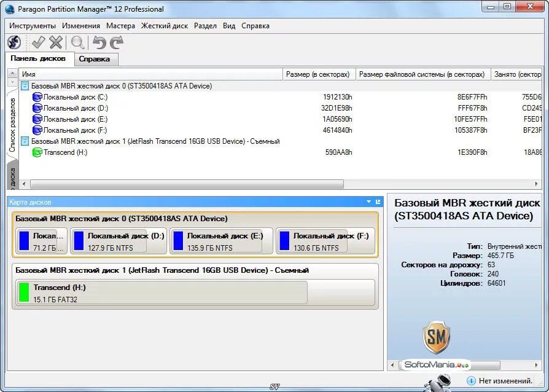Select Transcend (H:) list row

280,152
